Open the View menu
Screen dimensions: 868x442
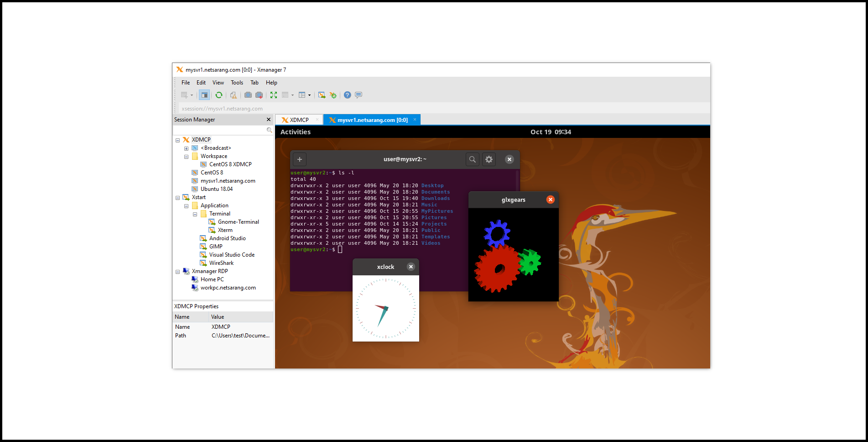click(218, 83)
